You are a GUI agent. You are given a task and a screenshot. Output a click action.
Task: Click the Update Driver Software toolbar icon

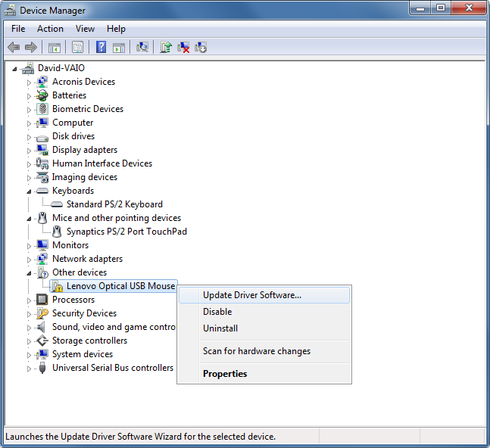(166, 47)
